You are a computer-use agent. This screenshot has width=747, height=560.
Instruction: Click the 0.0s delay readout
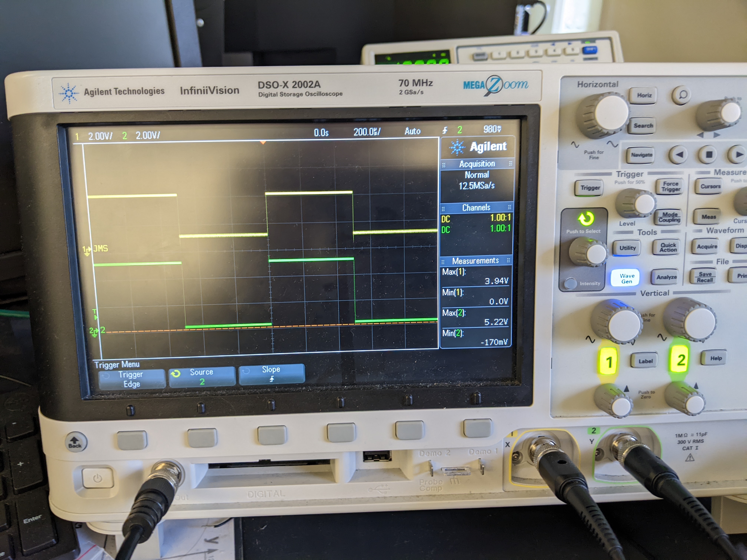tap(321, 133)
